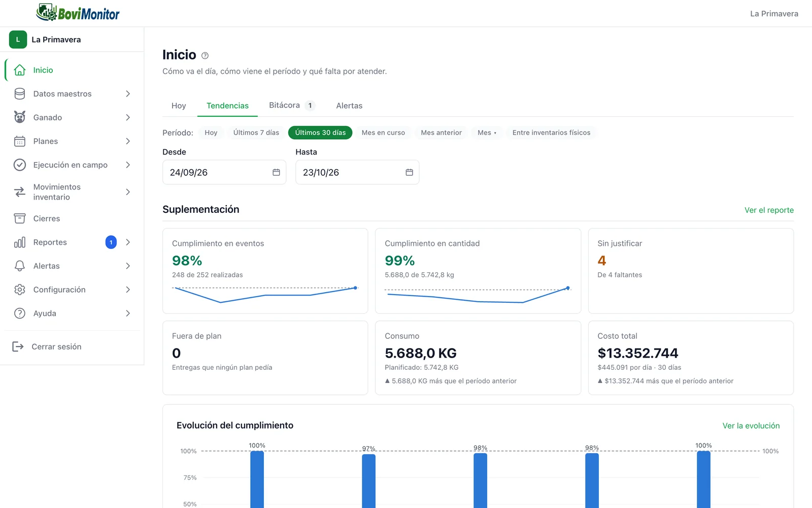Select the Hoy period chip
The image size is (812, 508).
point(211,133)
